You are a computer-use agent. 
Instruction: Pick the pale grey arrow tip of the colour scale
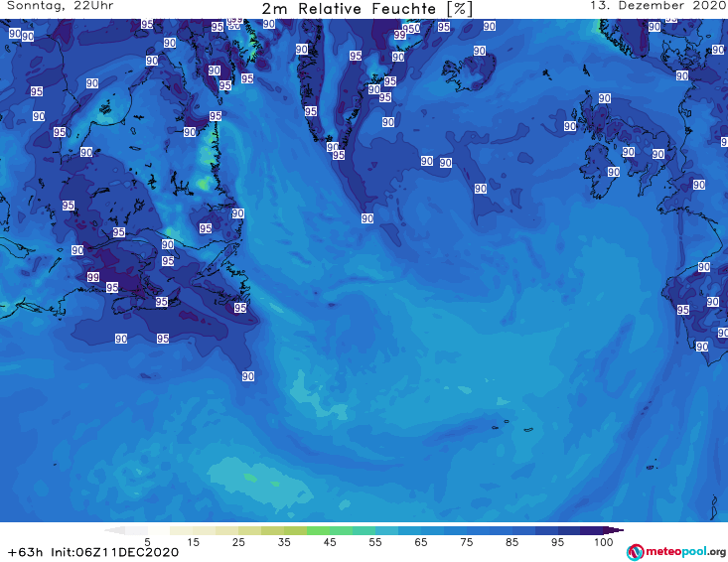pyautogui.click(x=114, y=530)
